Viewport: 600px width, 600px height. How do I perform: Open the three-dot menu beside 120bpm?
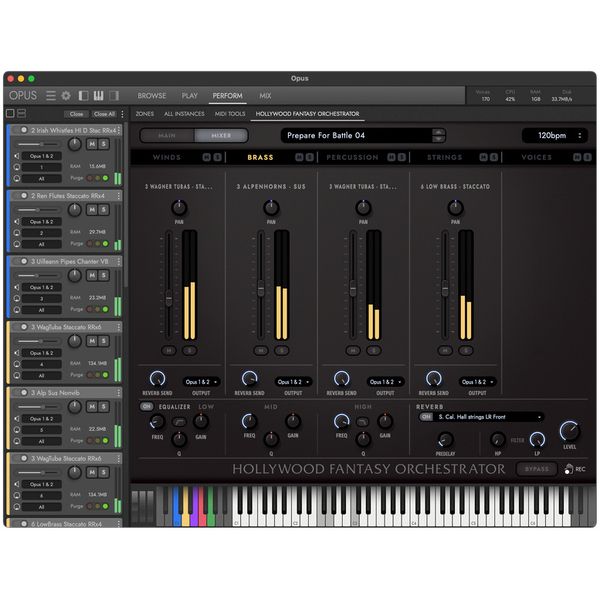pyautogui.click(x=580, y=135)
